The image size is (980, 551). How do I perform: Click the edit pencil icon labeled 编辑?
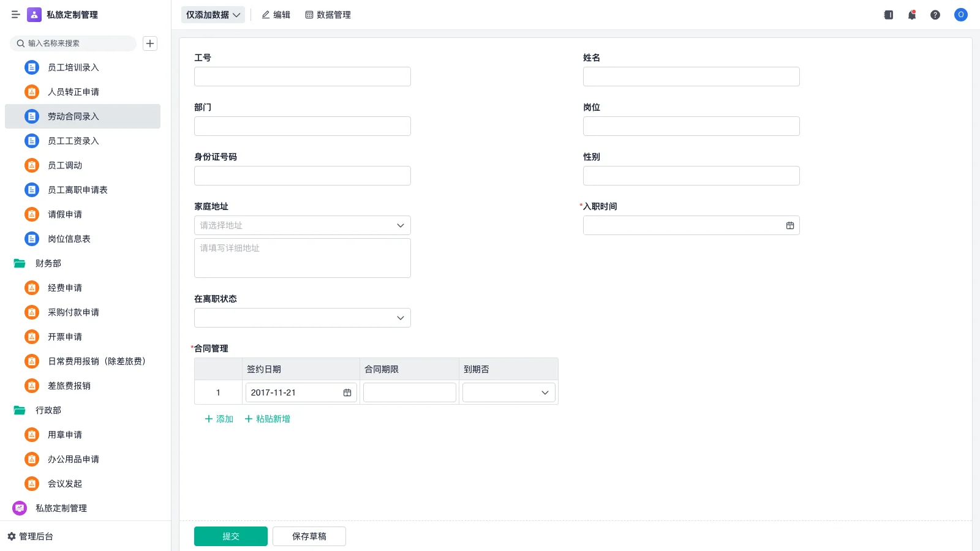[x=276, y=15]
